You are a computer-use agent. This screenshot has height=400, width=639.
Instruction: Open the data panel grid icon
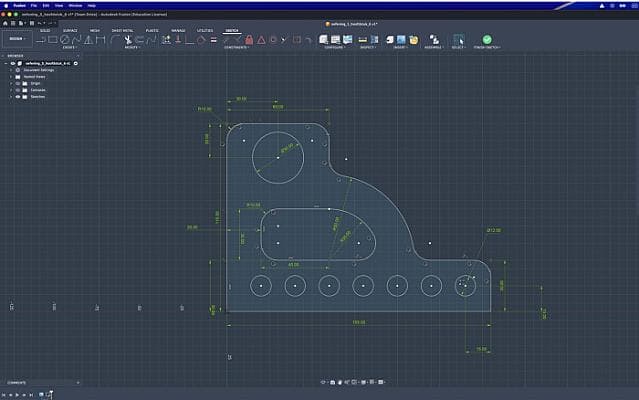(13, 23)
